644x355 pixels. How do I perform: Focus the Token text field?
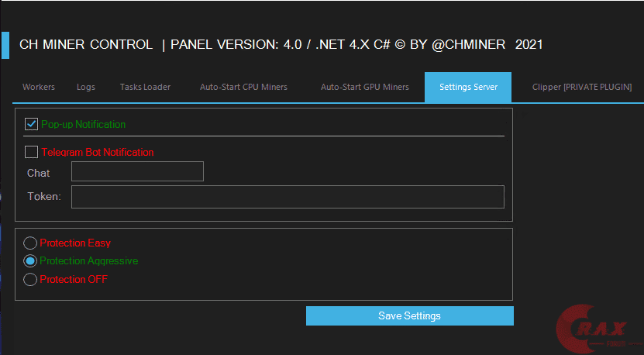point(288,197)
